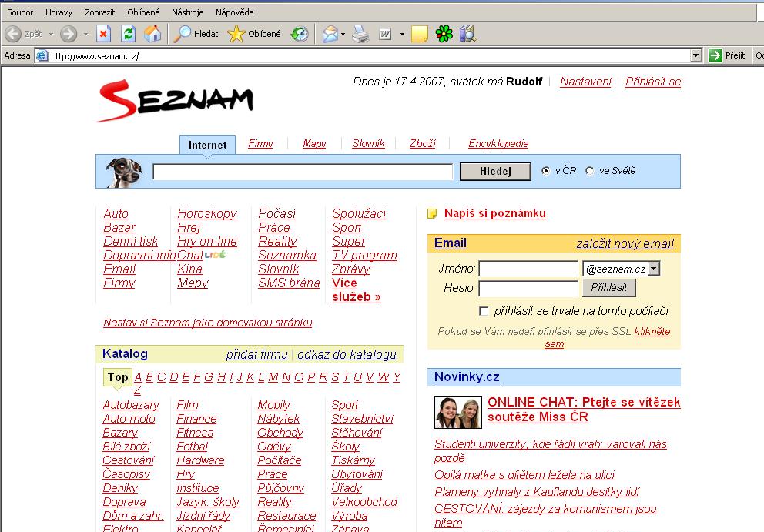Open the @seznam.cz domain dropdown
Image resolution: width=764 pixels, height=532 pixels.
tap(655, 269)
